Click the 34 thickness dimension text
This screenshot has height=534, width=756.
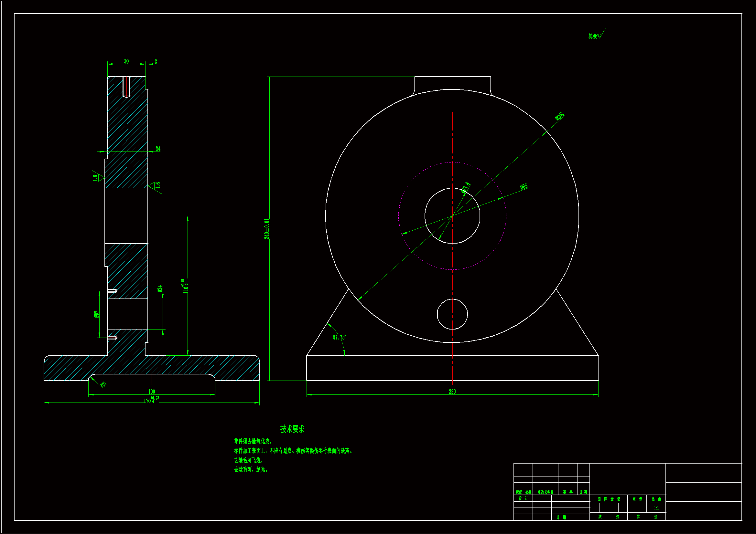click(158, 149)
